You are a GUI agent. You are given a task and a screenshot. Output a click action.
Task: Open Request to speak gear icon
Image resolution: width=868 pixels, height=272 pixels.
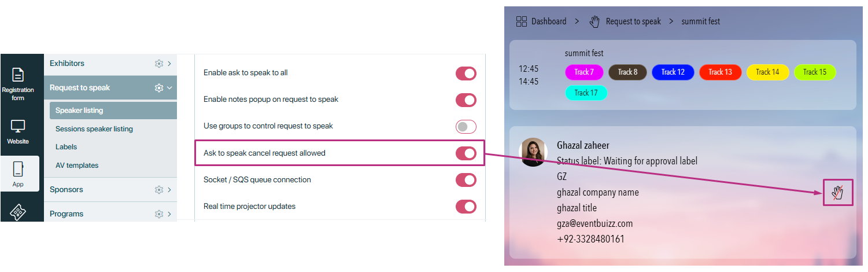pos(159,88)
